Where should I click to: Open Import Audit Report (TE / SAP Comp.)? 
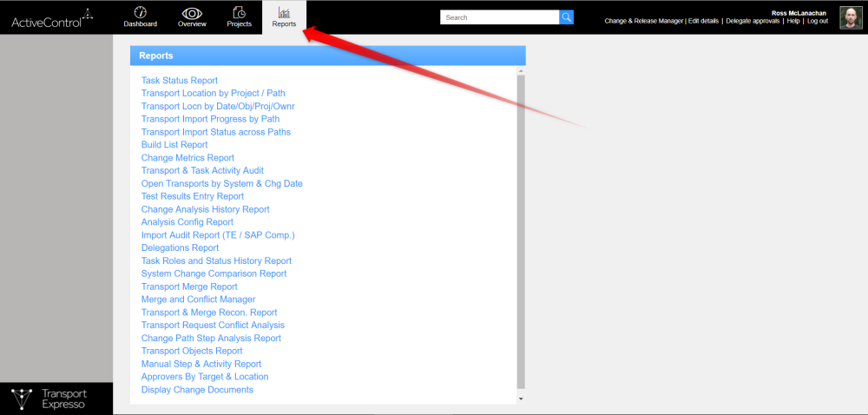(x=218, y=235)
